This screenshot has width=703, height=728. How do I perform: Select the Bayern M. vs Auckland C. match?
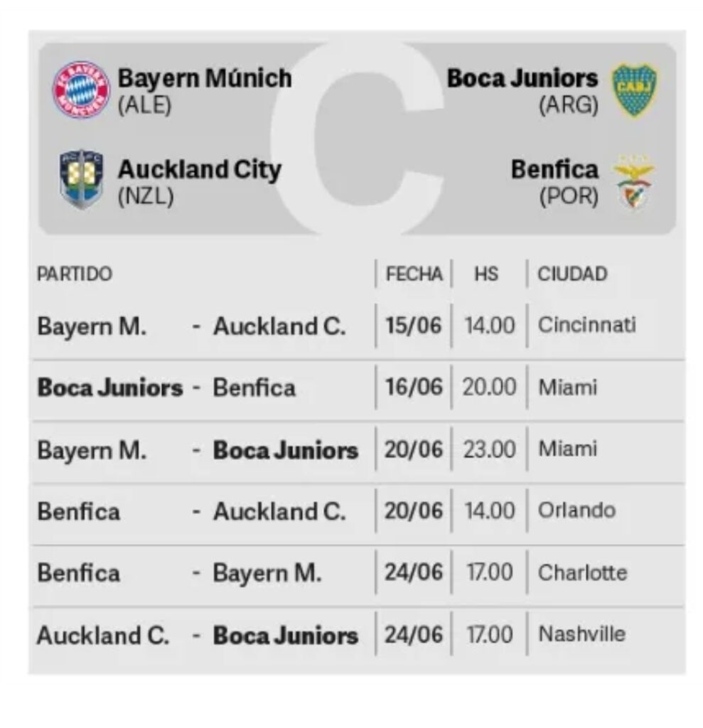[192, 326]
